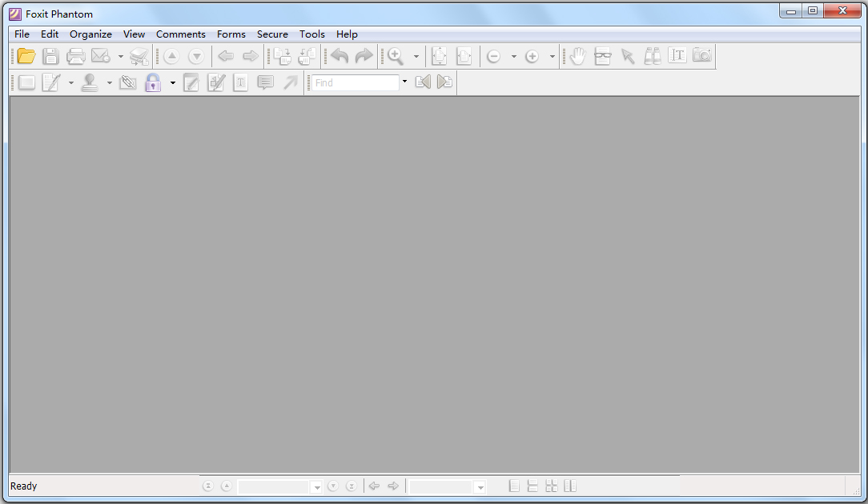868x504 pixels.
Task: Click the Print icon
Action: 75,56
